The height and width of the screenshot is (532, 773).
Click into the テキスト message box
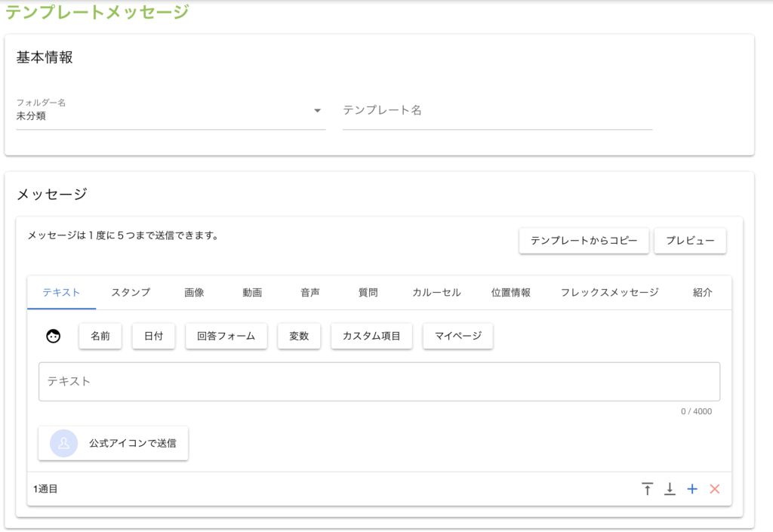(x=379, y=382)
